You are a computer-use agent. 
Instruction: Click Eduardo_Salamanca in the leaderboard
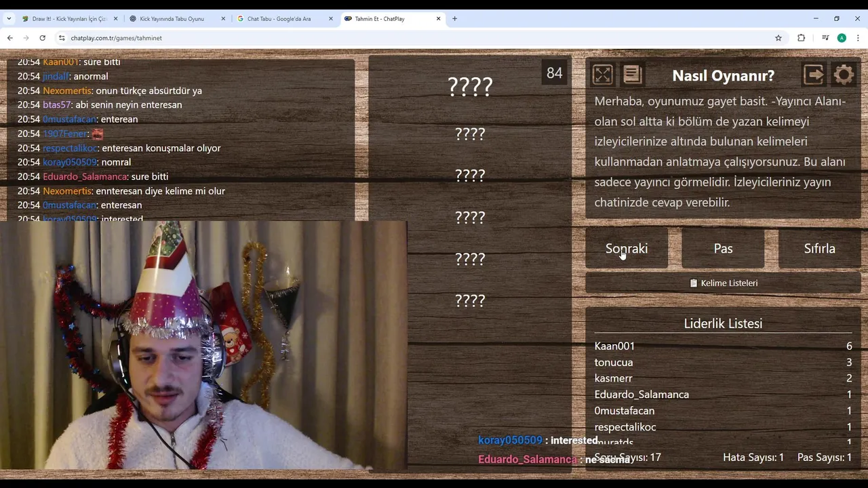642,394
